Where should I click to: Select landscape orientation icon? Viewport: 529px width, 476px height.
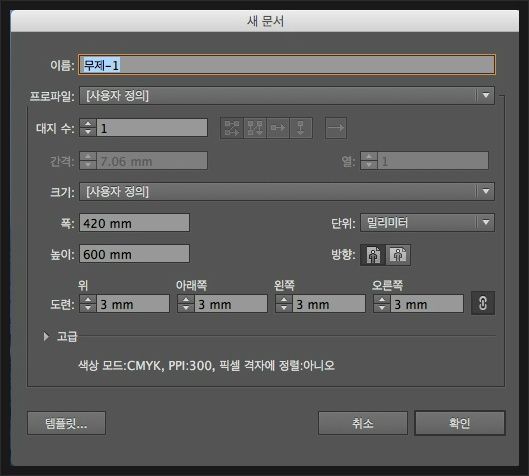(x=398, y=255)
